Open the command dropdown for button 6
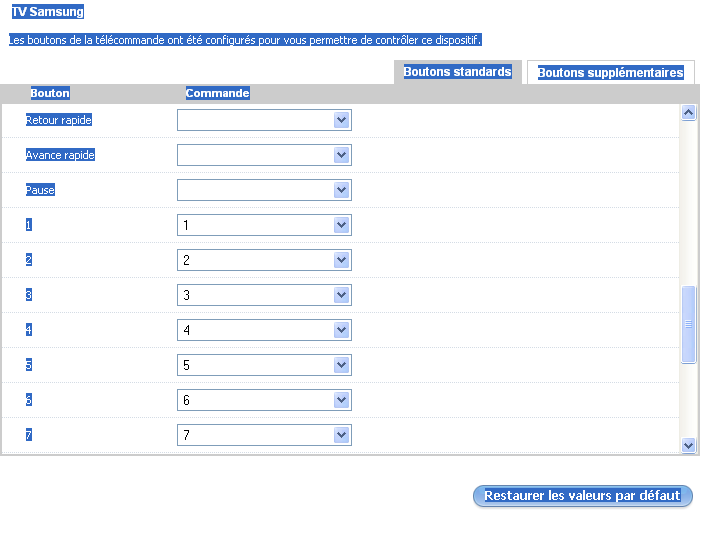The height and width of the screenshot is (550, 704). click(x=264, y=400)
